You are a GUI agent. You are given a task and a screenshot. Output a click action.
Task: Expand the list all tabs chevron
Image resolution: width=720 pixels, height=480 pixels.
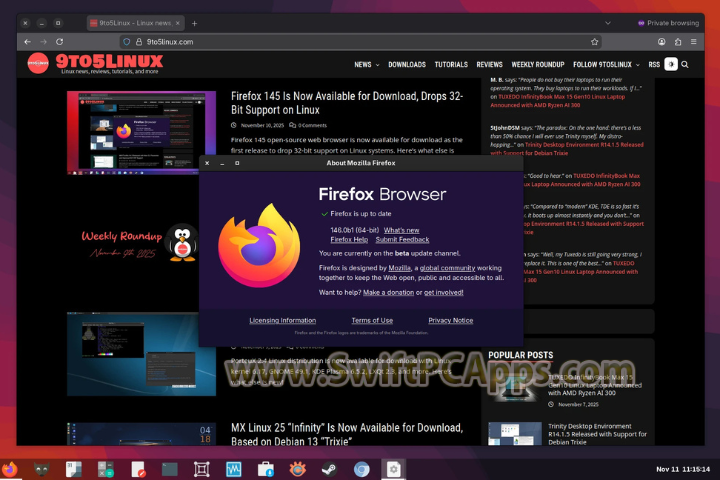tap(608, 23)
